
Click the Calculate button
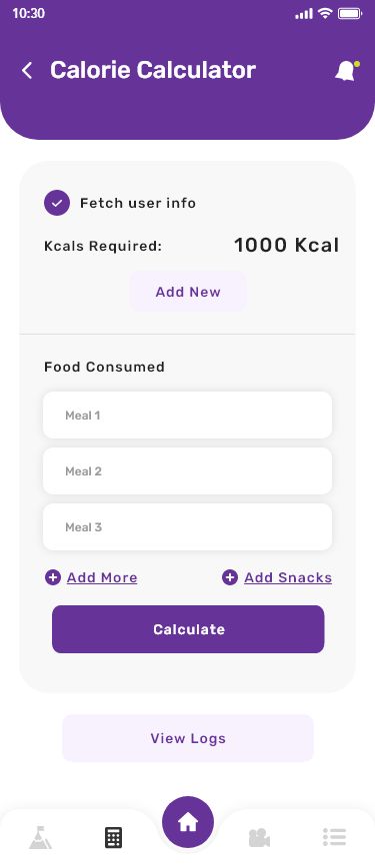coord(188,629)
